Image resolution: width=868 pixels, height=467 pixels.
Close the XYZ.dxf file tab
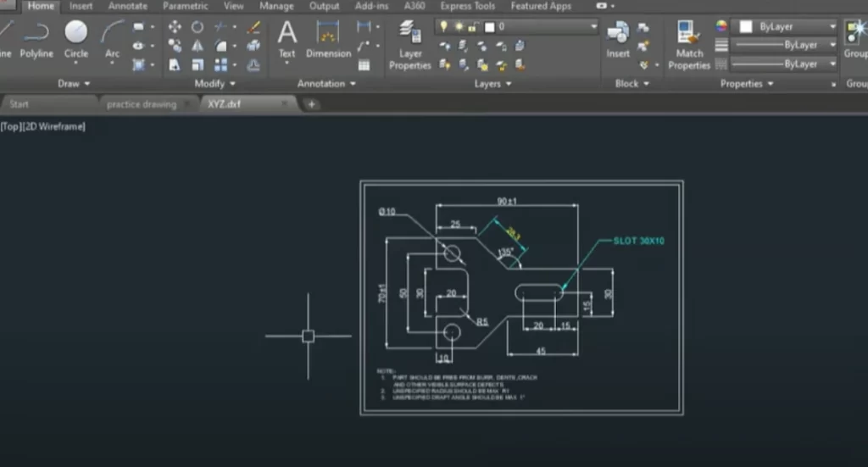pyautogui.click(x=285, y=103)
